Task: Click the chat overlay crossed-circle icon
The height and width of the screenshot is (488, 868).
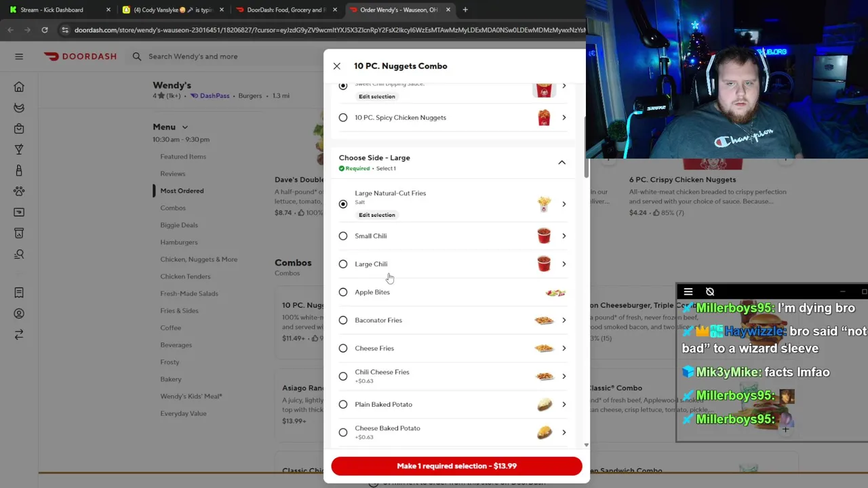Action: click(710, 292)
